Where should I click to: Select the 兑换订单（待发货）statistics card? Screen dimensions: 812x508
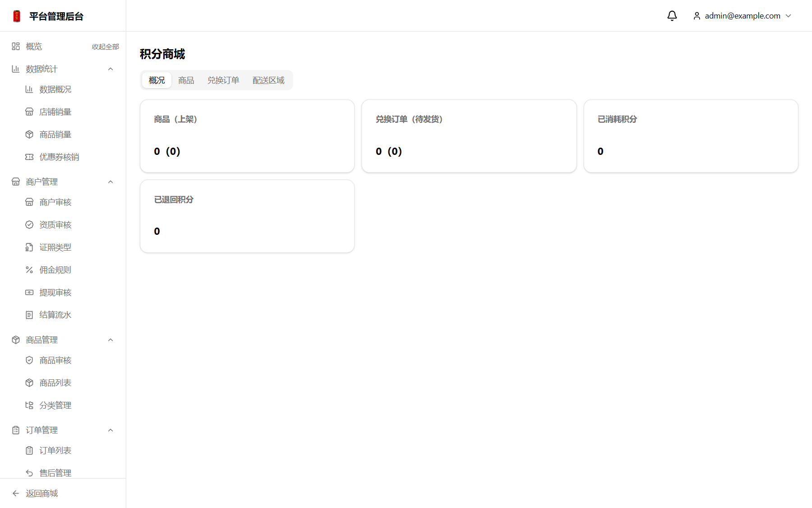[x=469, y=136]
